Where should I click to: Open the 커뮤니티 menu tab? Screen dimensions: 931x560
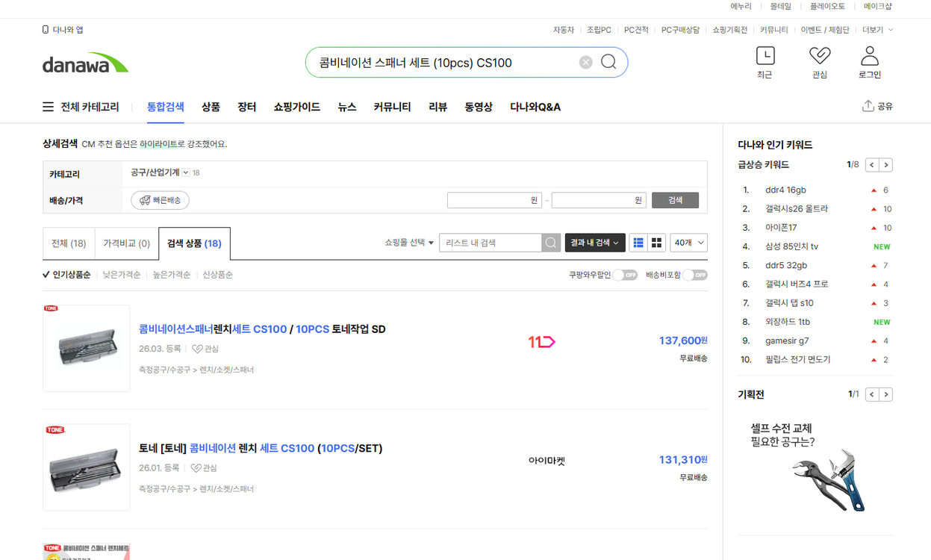tap(393, 107)
